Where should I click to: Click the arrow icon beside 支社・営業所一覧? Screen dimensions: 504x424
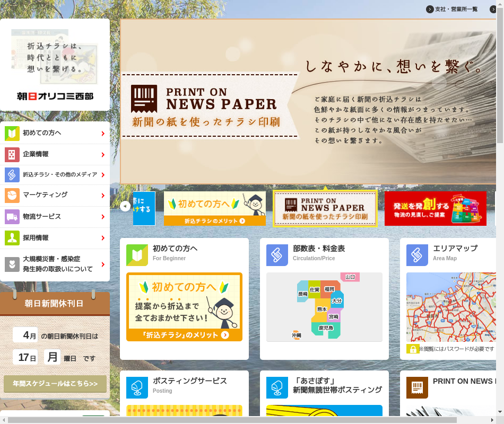click(430, 10)
